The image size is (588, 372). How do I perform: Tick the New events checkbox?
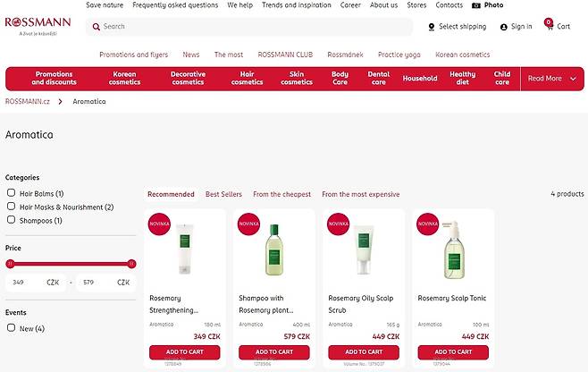click(x=12, y=328)
